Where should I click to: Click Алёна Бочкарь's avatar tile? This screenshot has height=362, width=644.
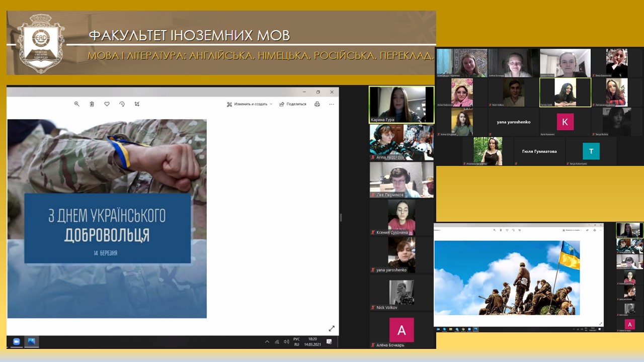[x=401, y=330]
